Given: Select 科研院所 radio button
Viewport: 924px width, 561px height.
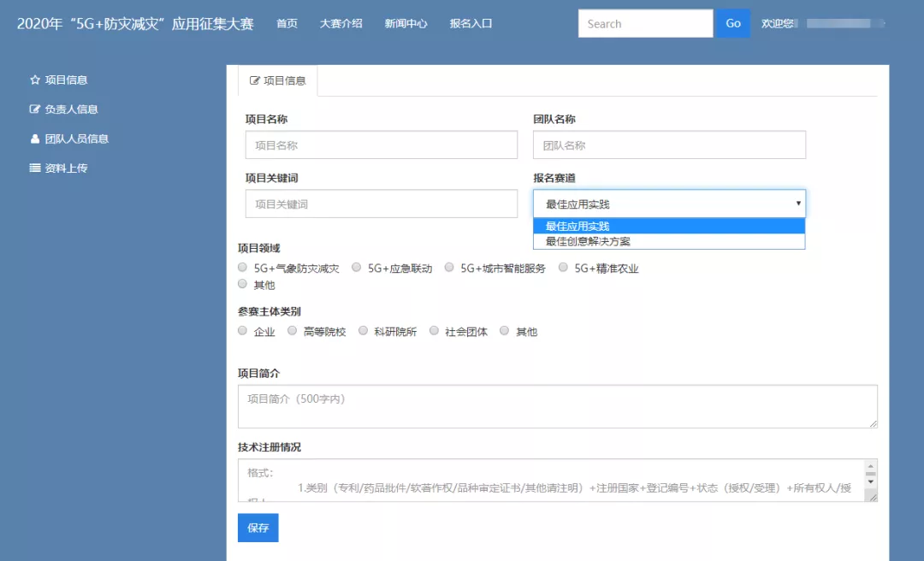Looking at the screenshot, I should point(363,331).
